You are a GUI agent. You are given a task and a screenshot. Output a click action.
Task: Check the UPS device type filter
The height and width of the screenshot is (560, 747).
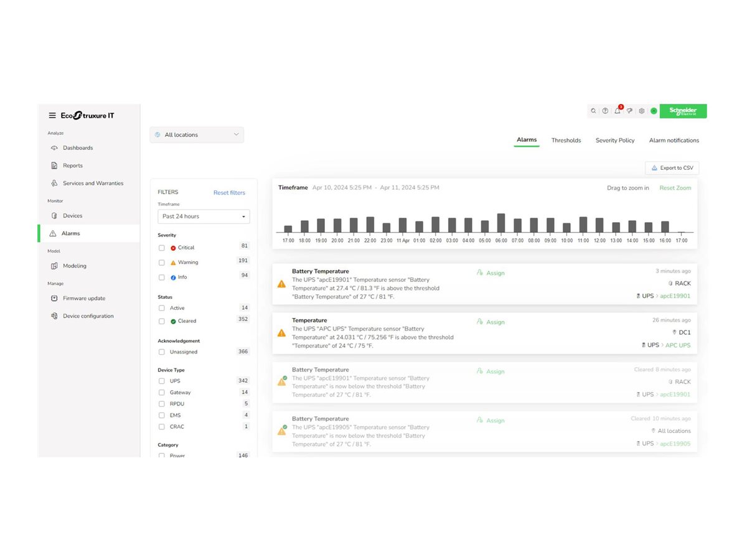click(162, 381)
